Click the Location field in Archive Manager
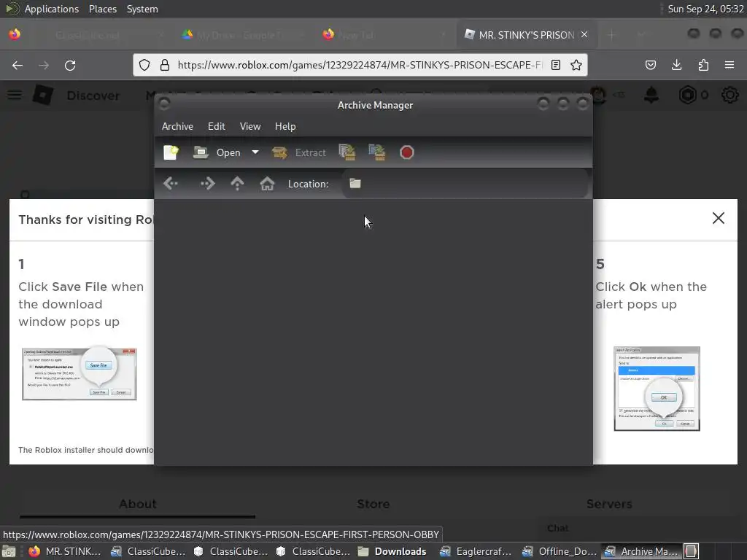 click(465, 183)
